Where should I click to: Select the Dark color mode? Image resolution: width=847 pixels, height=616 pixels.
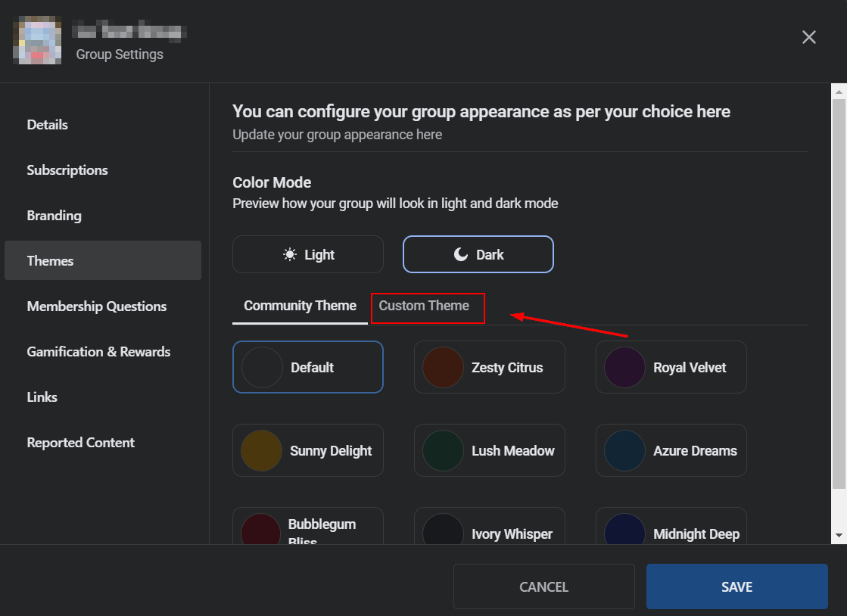click(478, 254)
